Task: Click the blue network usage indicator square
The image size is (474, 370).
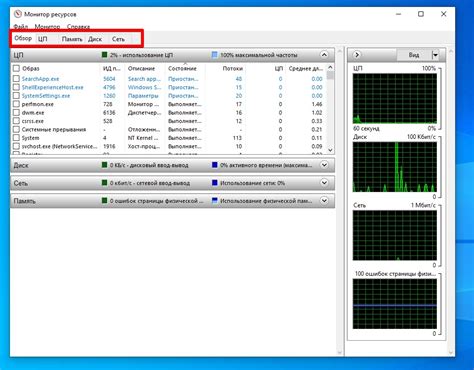Action: 215,183
